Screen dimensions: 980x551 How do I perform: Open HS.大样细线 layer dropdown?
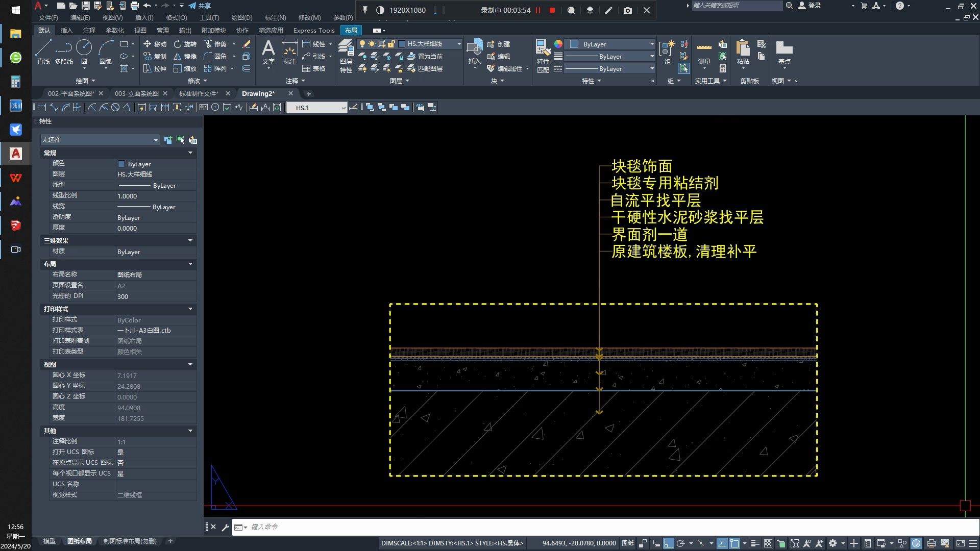[458, 43]
